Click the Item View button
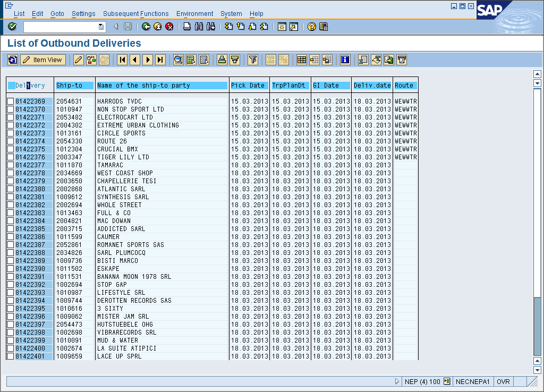544x392 pixels. 43,60
